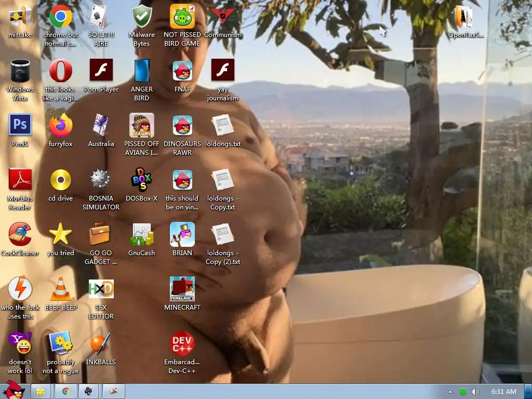This screenshot has width=532, height=399.
Task: Open the 'BRIAN' slingshot bird icon
Action: 182,240
